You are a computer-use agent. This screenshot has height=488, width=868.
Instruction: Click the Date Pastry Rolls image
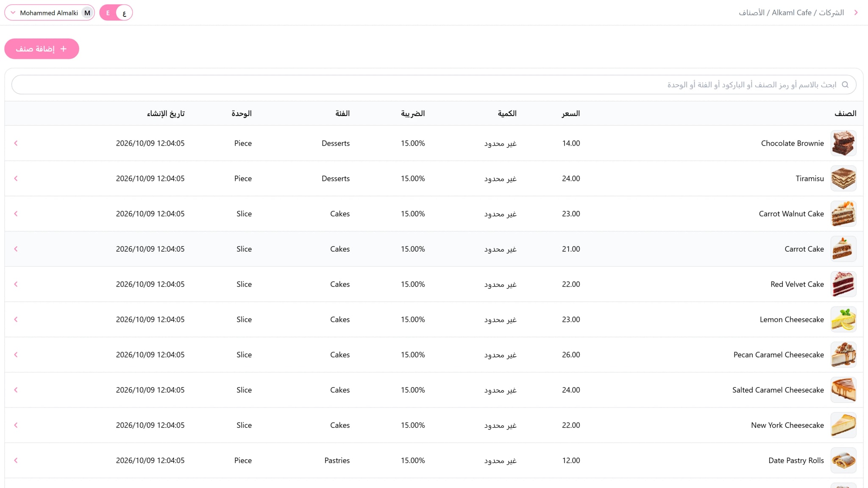point(843,460)
